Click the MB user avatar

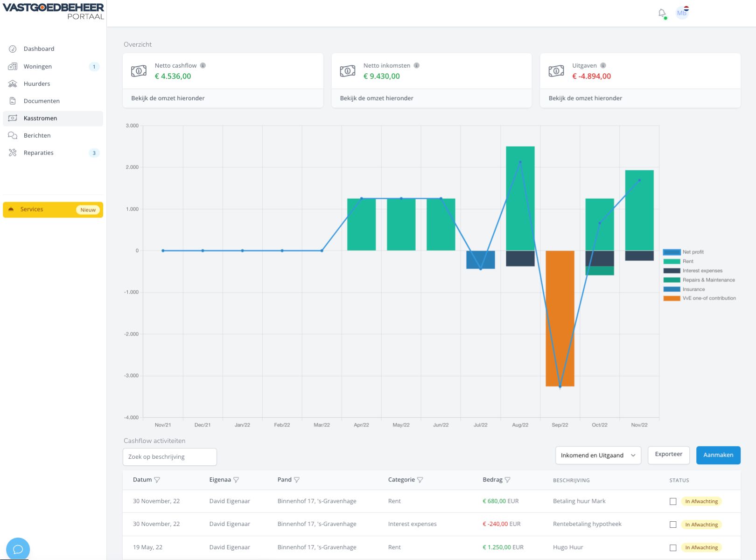pos(682,13)
